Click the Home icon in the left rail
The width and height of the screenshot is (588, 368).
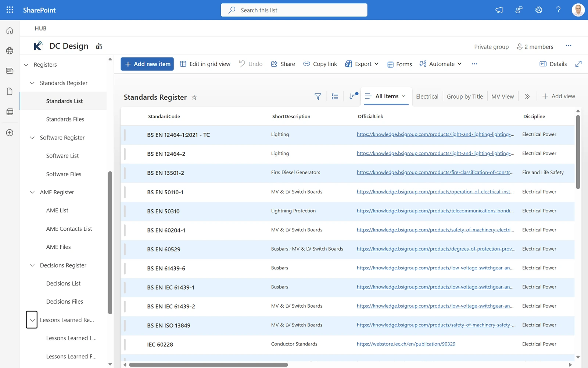pos(9,30)
